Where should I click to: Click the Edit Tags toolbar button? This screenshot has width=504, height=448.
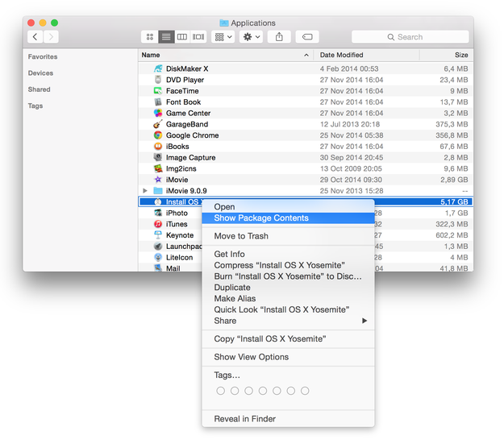[307, 37]
